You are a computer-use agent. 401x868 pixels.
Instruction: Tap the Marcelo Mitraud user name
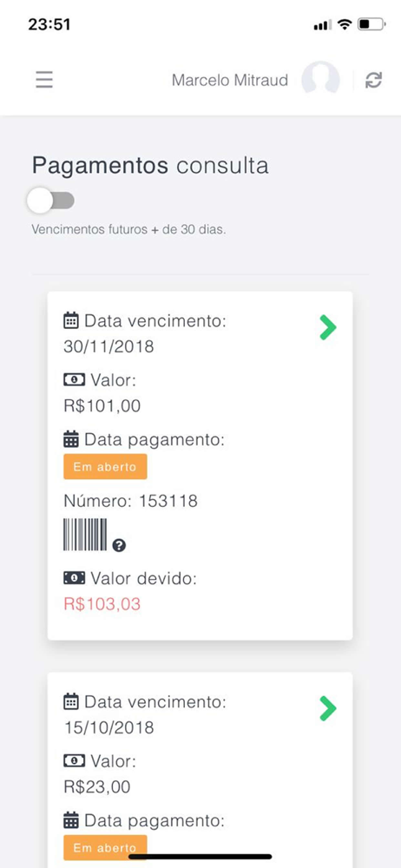pyautogui.click(x=230, y=80)
